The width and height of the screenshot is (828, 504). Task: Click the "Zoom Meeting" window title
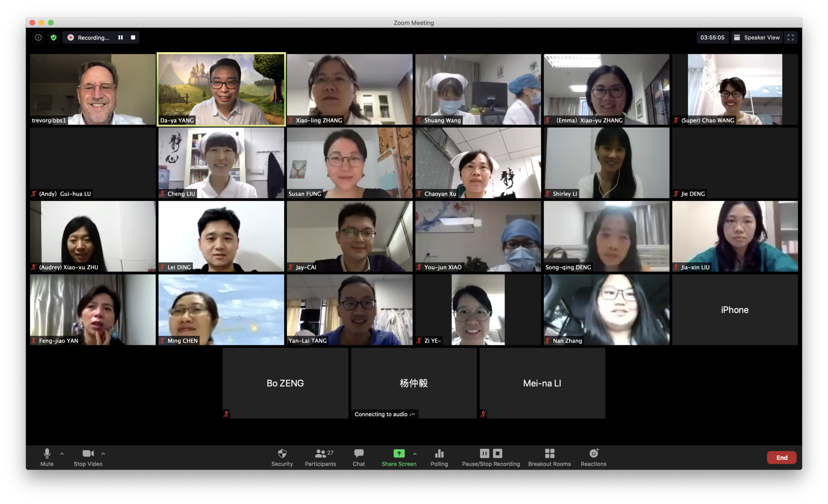[414, 23]
